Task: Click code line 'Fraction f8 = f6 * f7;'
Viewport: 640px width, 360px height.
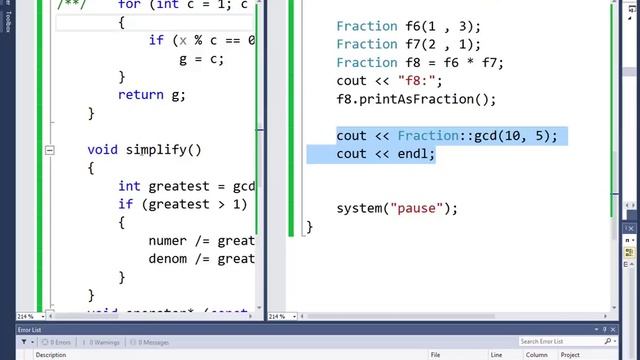Action: [x=420, y=62]
